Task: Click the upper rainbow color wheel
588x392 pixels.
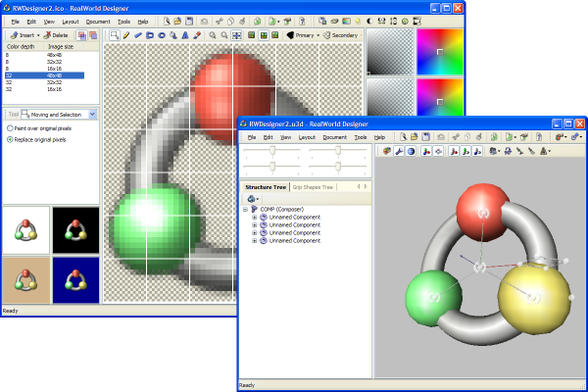Action: tap(440, 52)
